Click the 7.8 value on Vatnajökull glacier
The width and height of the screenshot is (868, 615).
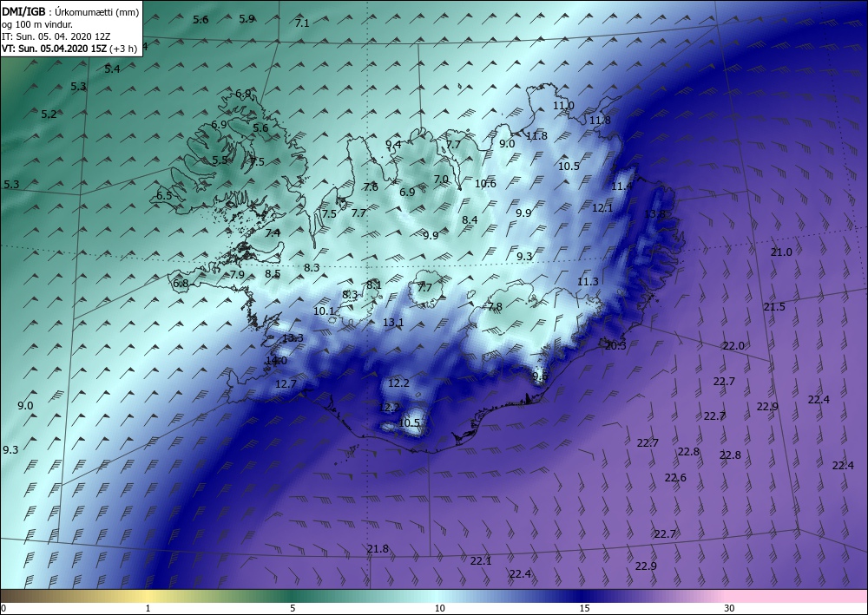click(495, 306)
